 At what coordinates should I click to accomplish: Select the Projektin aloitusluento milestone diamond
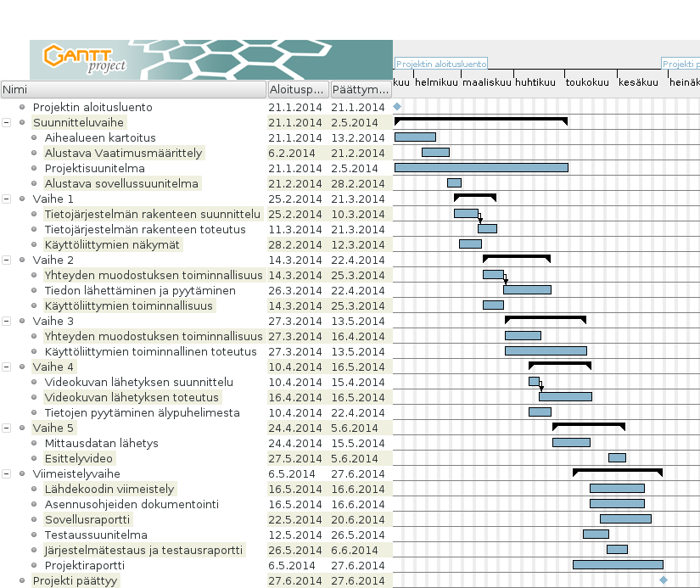(397, 107)
